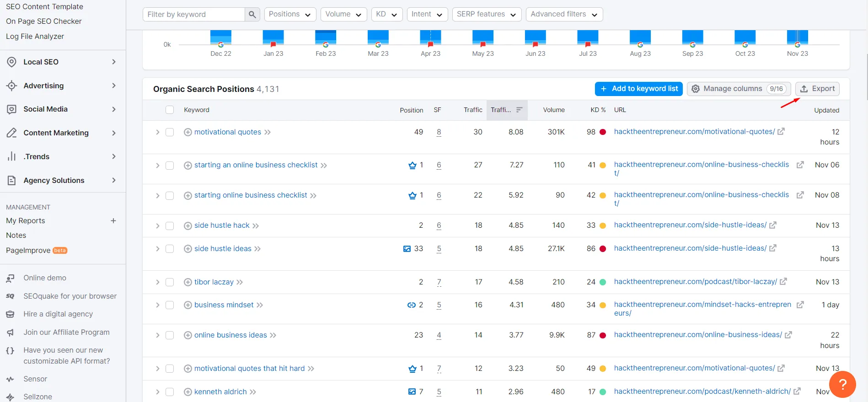Click the Online demo icon in sidebar

[x=10, y=278]
